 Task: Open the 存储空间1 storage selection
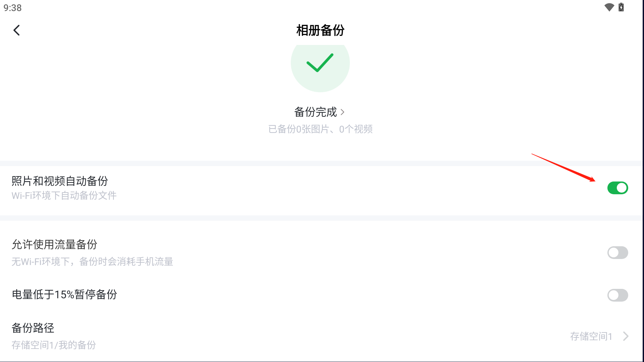click(x=591, y=336)
